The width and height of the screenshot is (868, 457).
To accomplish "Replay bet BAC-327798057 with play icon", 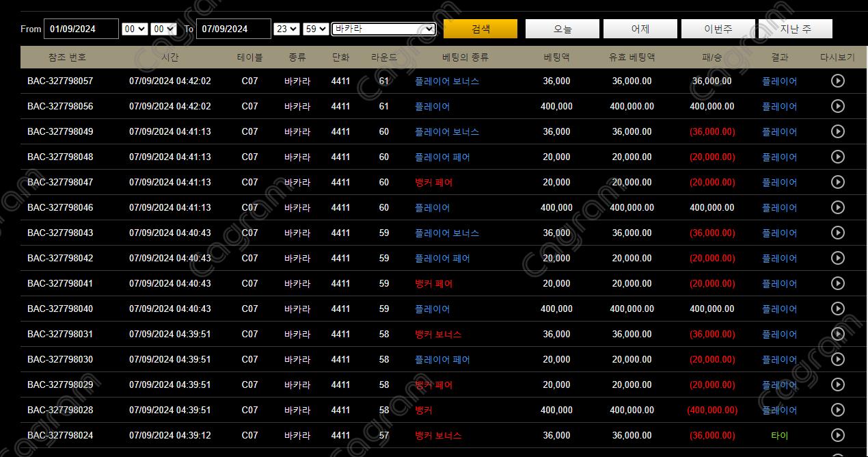I will tap(837, 81).
